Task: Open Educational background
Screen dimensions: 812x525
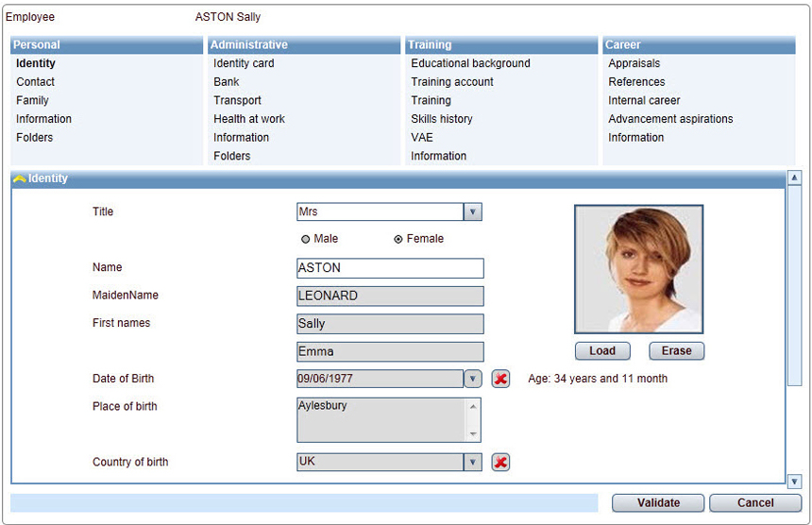Action: click(471, 63)
